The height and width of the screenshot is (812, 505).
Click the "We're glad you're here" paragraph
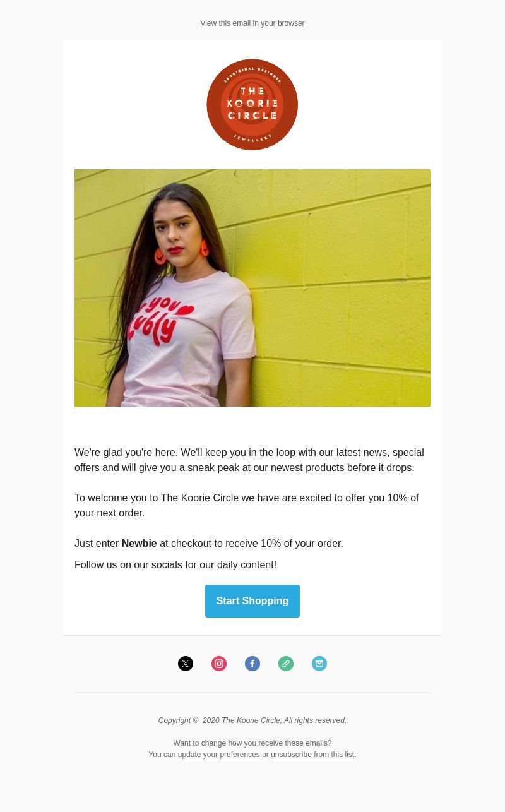[x=249, y=460]
